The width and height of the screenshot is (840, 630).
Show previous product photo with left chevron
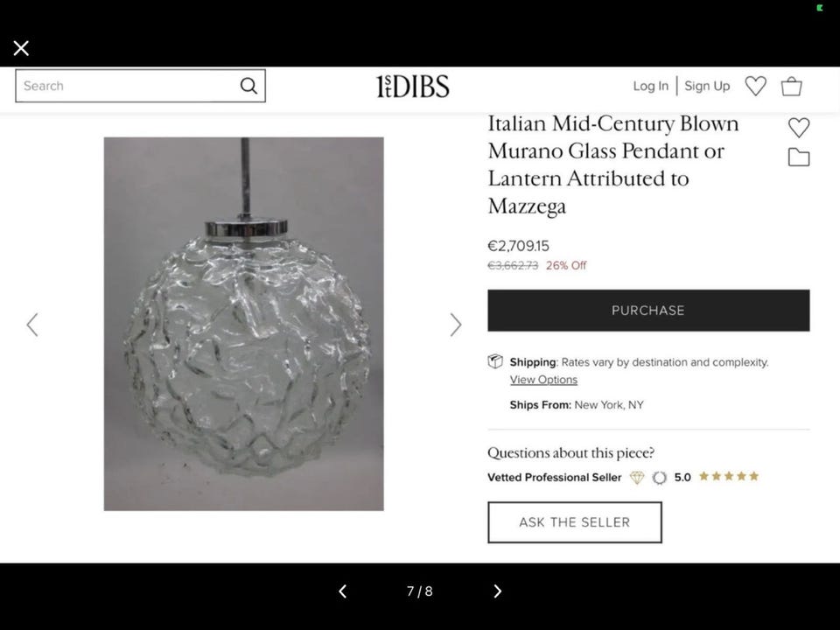pyautogui.click(x=32, y=325)
